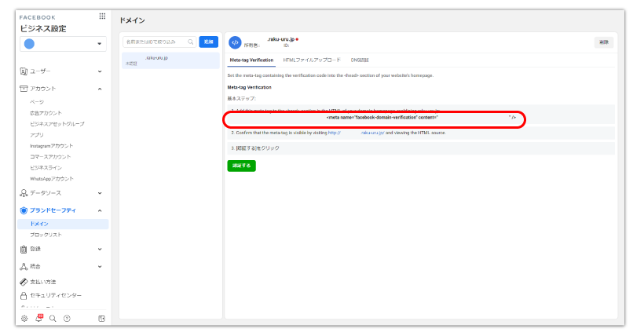Click the magnifier icon in filter field
644x332 pixels.
[x=191, y=42]
